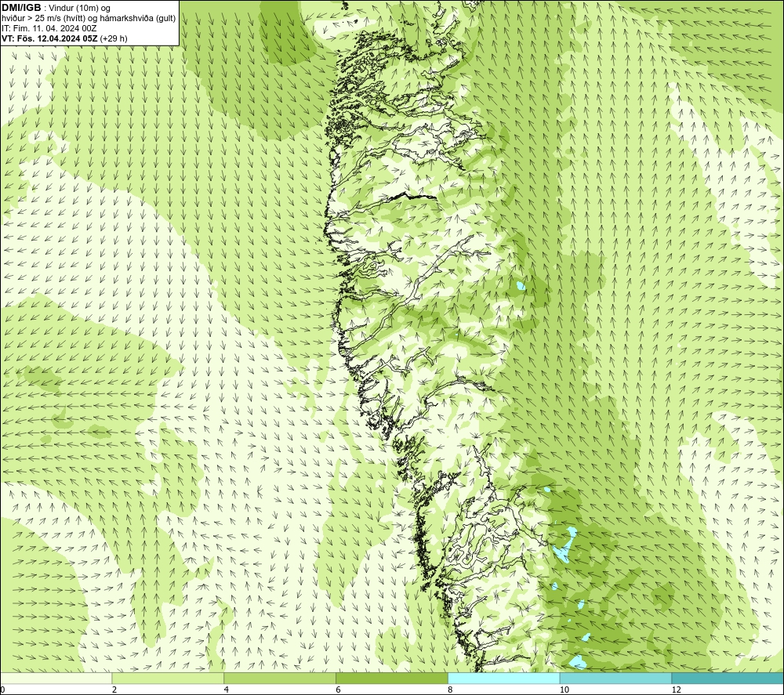Image resolution: width=784 pixels, height=695 pixels.
Task: Click the teal swatch above 12 m/s
Action: click(728, 678)
